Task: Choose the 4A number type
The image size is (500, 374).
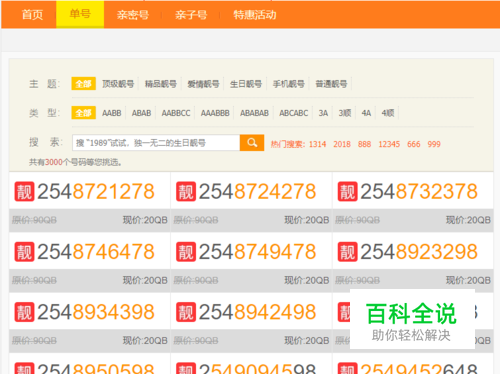Action: [x=366, y=113]
